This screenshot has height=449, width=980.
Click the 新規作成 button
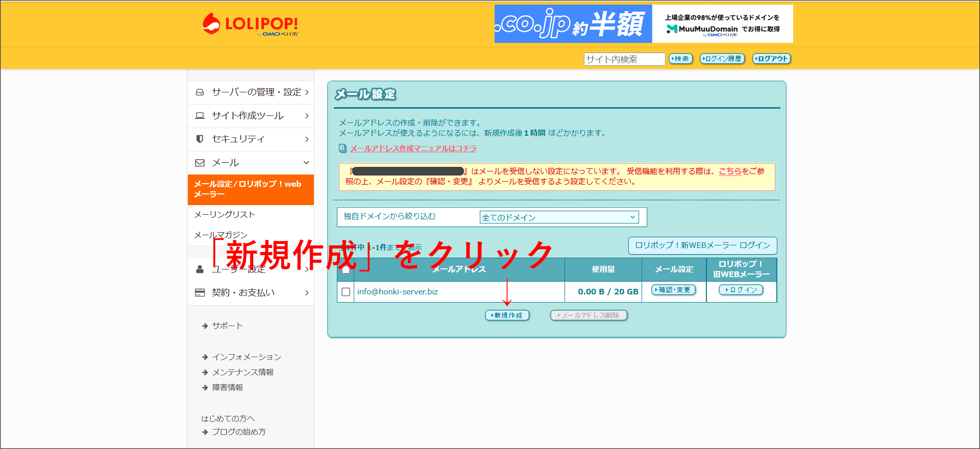click(507, 315)
